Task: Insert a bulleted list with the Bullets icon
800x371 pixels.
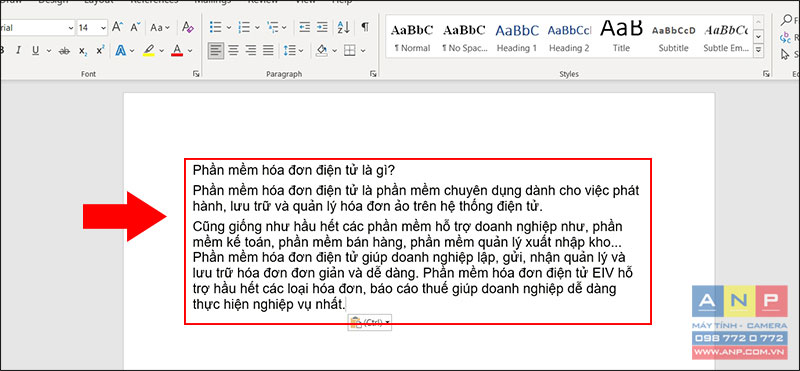Action: 216,28
